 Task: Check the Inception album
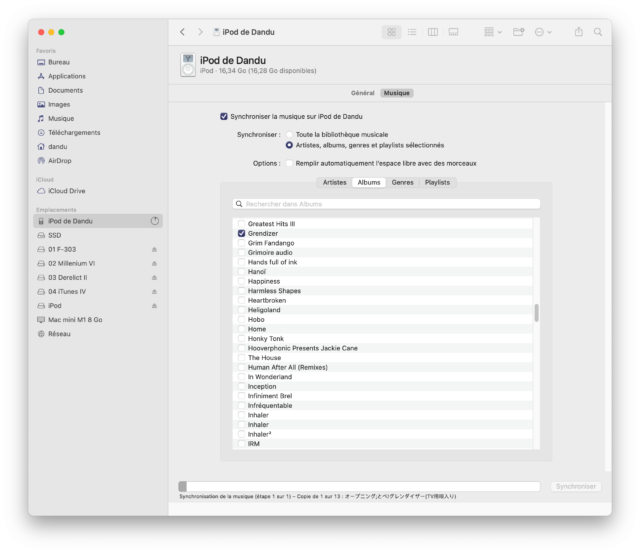point(242,386)
